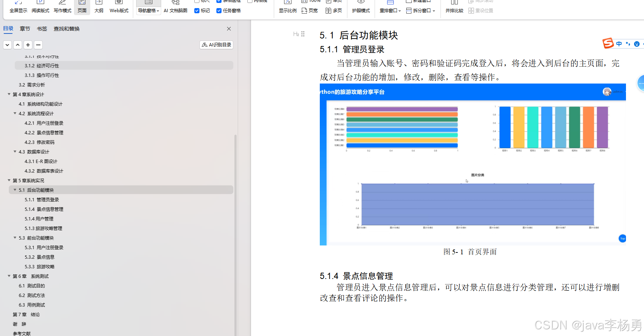The image size is (644, 336).
Task: Show multiple pages (多页)
Action: (x=334, y=11)
